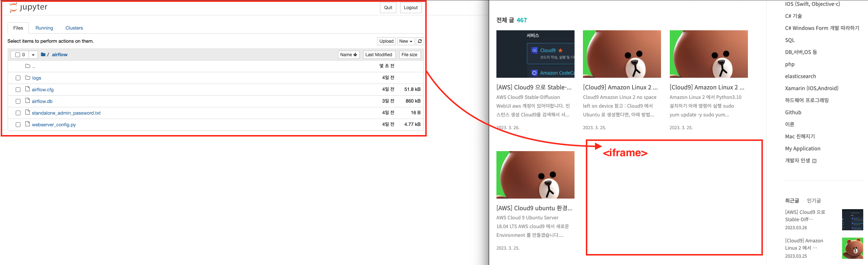This screenshot has height=265, width=868.
Task: Tick the checkbox for the logs folder
Action: pos(18,78)
